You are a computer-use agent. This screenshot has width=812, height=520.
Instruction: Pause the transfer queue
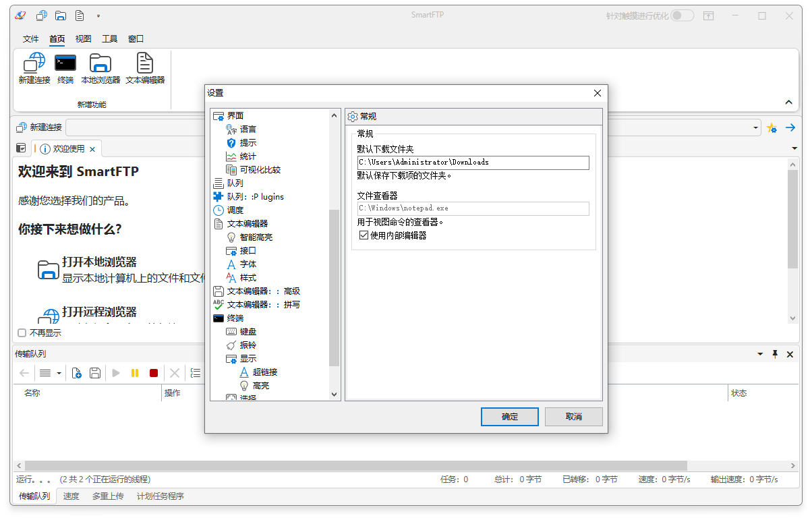tap(134, 373)
